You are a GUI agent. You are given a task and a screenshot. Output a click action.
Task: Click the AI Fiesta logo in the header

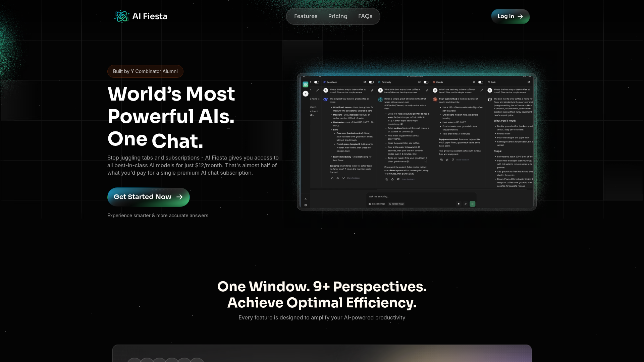click(141, 16)
